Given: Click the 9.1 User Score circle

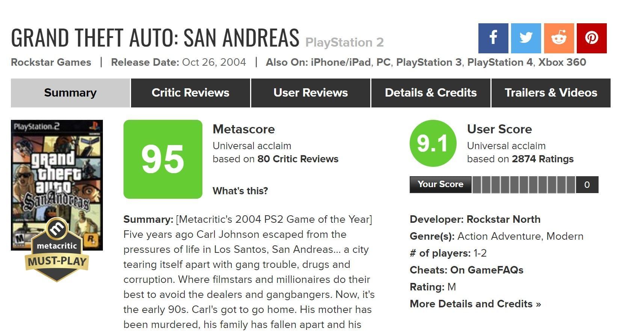Looking at the screenshot, I should 433,144.
